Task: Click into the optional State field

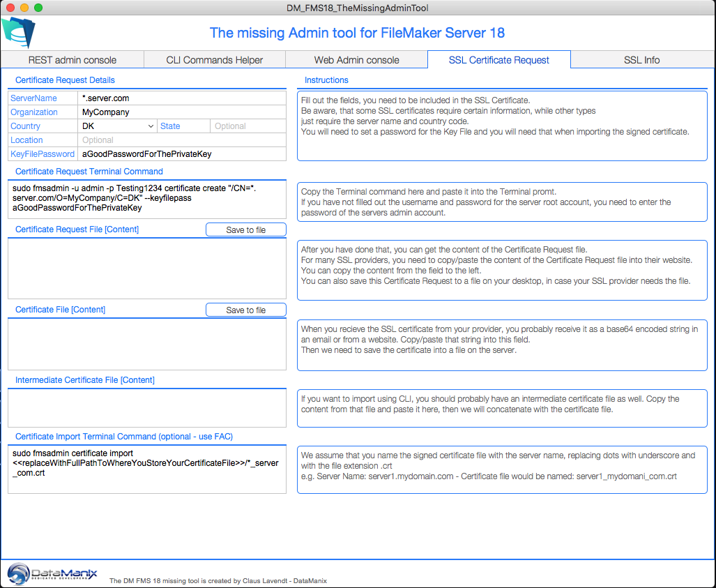Action: pyautogui.click(x=248, y=126)
